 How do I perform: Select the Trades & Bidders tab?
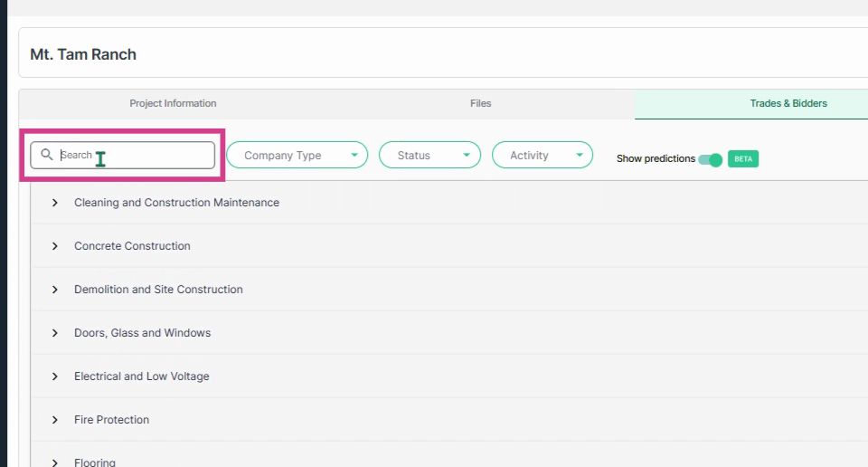[x=788, y=103]
